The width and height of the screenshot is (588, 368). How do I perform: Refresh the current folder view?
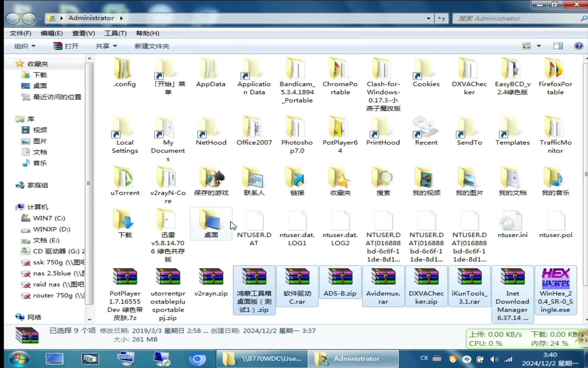(441, 18)
